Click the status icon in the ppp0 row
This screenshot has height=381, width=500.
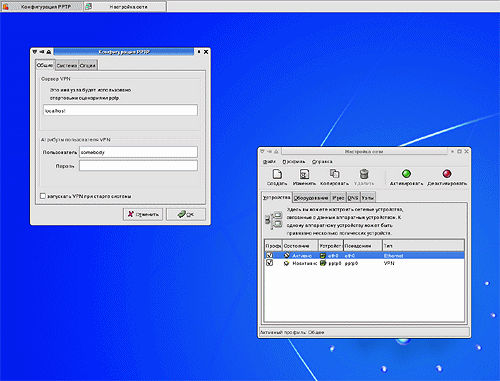(286, 263)
